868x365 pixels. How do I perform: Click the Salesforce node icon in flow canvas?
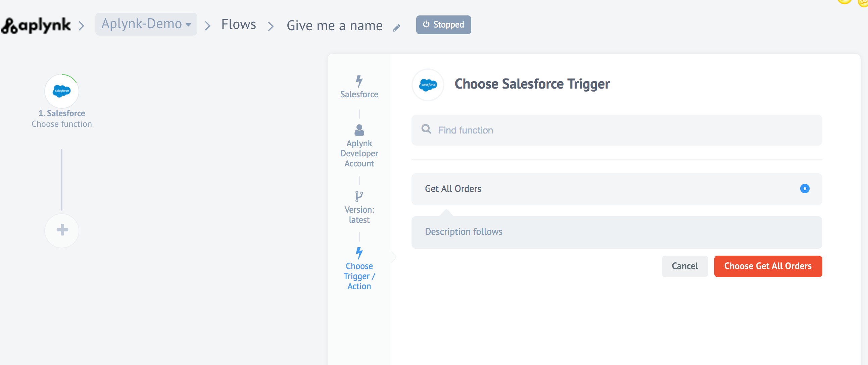62,91
